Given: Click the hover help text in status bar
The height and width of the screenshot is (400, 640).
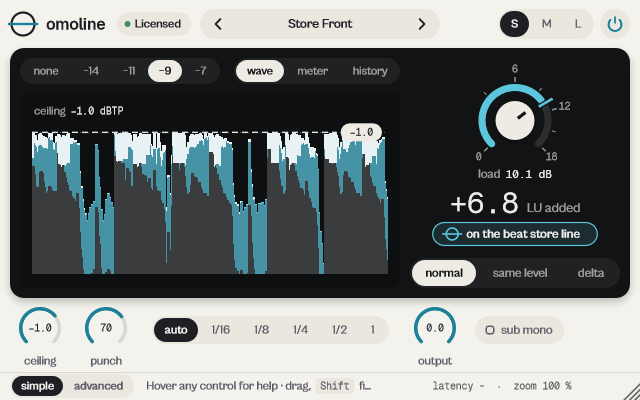Looking at the screenshot, I should click(x=259, y=386).
